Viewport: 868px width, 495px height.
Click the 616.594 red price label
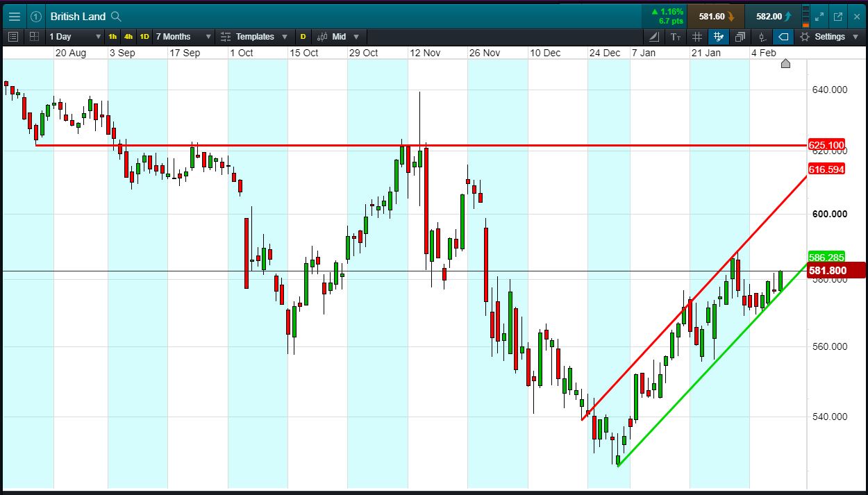[x=826, y=169]
